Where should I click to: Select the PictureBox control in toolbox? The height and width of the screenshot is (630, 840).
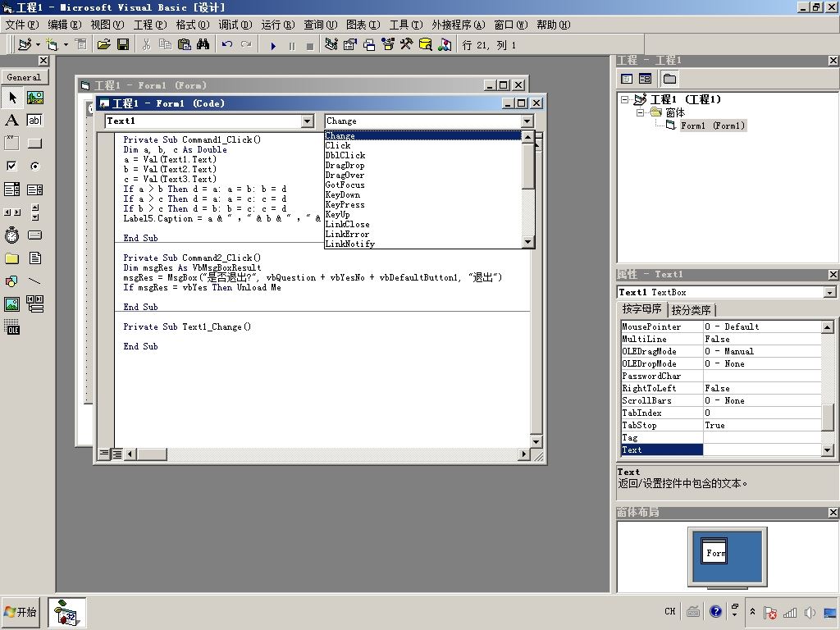[x=34, y=98]
